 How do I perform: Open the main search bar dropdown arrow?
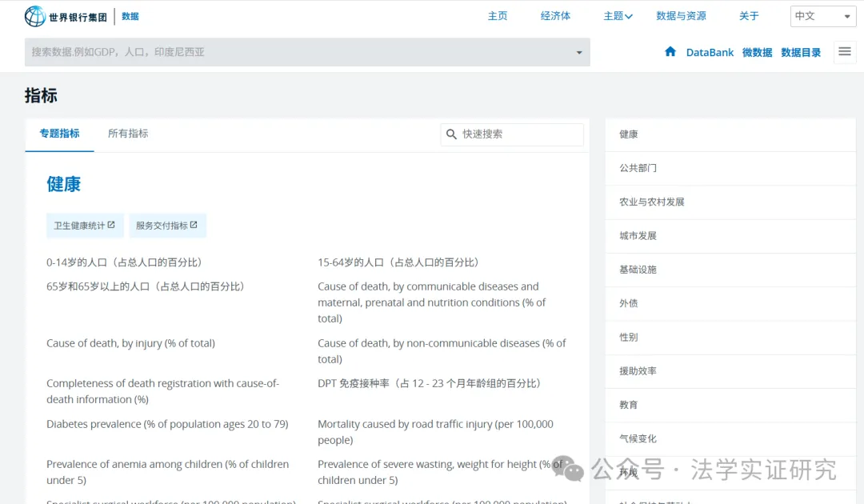point(578,52)
